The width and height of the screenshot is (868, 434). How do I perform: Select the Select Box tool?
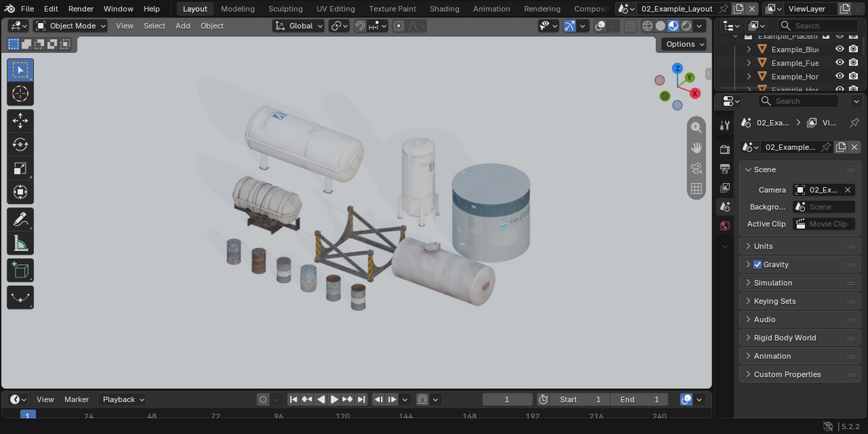pyautogui.click(x=20, y=70)
